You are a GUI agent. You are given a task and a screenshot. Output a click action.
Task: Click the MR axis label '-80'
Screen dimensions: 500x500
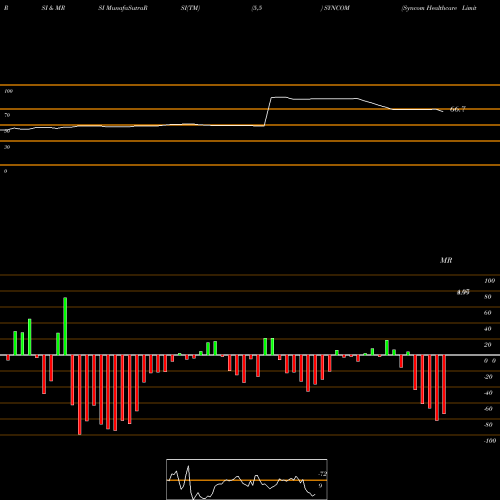point(488,425)
